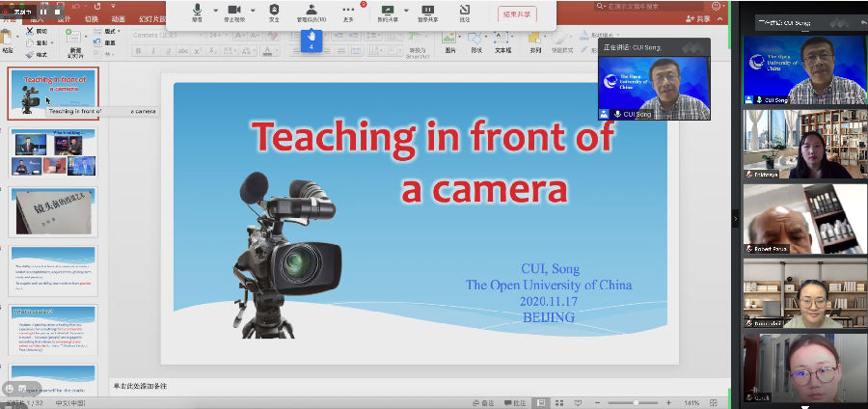The image size is (868, 409).
Task: Stop video with the camera icon
Action: pos(234,11)
